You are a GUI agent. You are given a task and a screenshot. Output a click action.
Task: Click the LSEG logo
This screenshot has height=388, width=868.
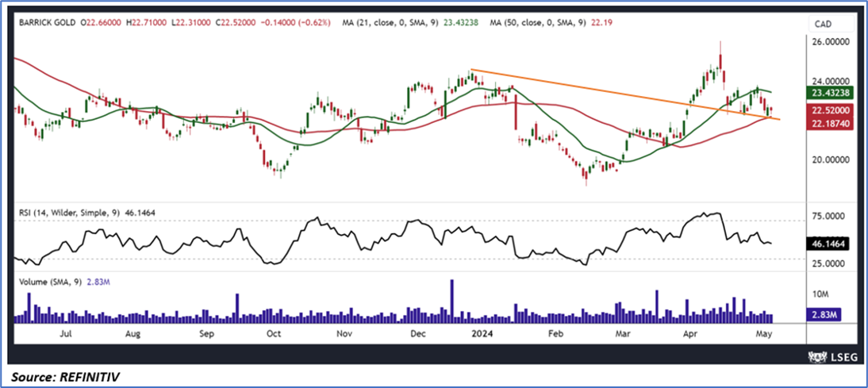click(832, 356)
